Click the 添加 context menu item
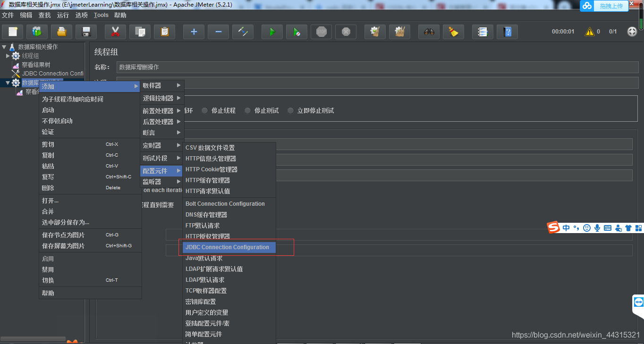This screenshot has width=644, height=344. [90, 86]
